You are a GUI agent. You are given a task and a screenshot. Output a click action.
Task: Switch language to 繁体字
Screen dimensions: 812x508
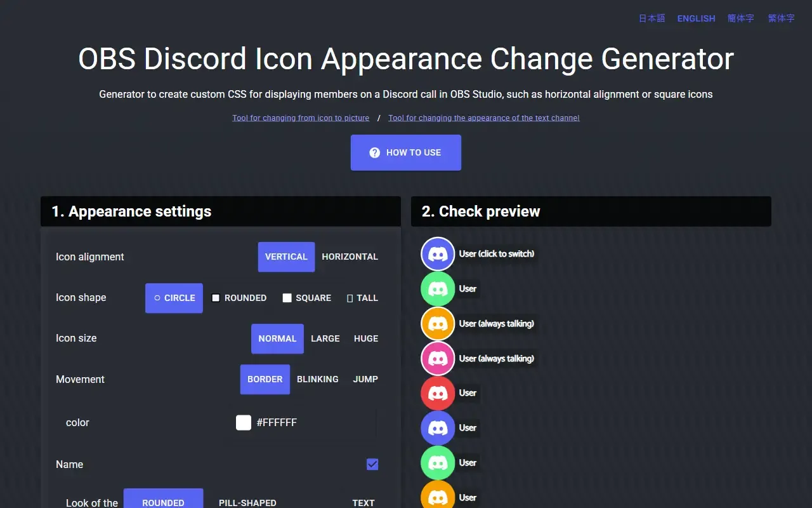pos(782,18)
